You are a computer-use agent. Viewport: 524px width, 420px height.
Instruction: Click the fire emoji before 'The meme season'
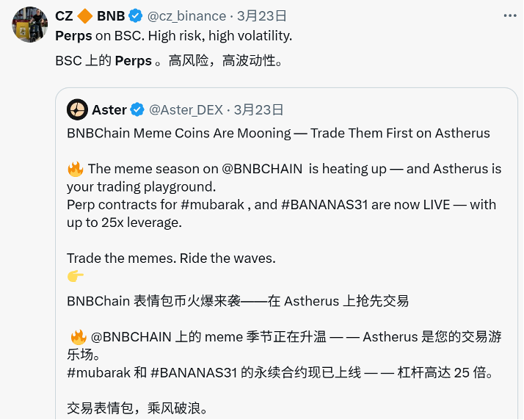click(x=76, y=169)
